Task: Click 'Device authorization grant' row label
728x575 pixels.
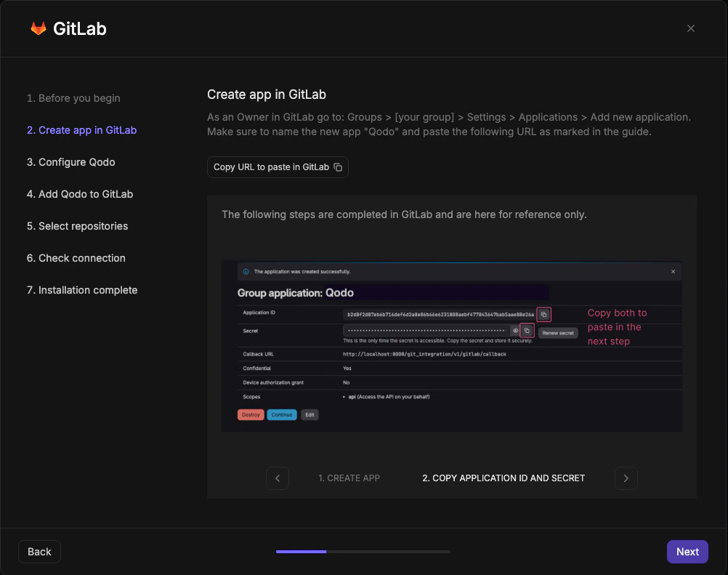Action: 273,382
